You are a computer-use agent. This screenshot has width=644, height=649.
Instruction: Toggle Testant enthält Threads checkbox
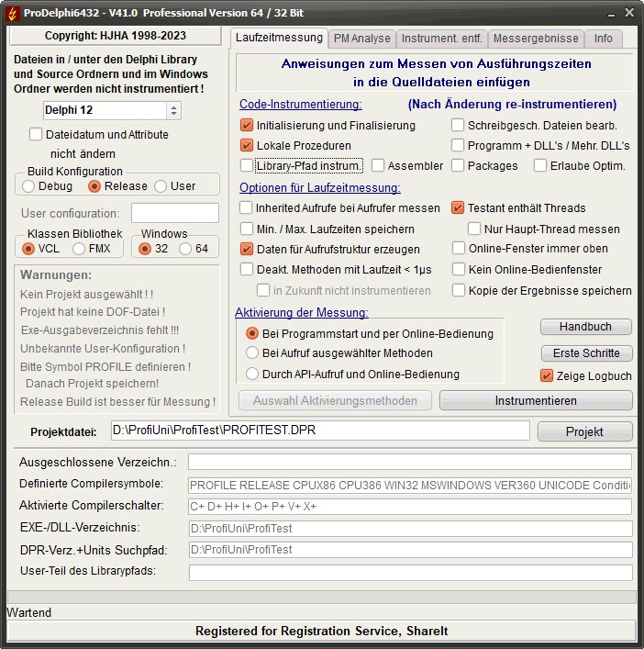tap(458, 208)
